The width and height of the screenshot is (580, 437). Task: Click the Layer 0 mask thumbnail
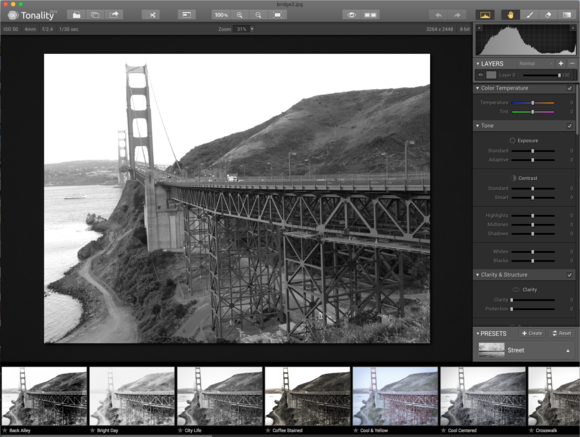pyautogui.click(x=491, y=75)
